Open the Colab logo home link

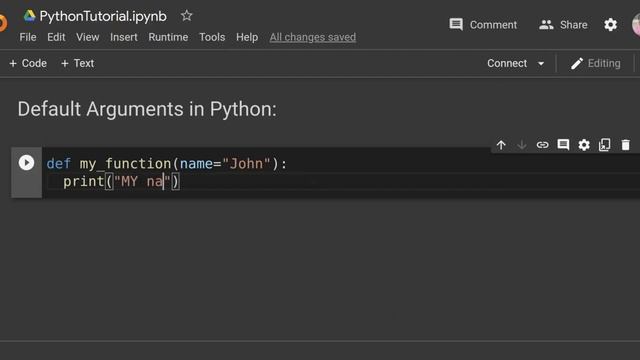point(3,23)
